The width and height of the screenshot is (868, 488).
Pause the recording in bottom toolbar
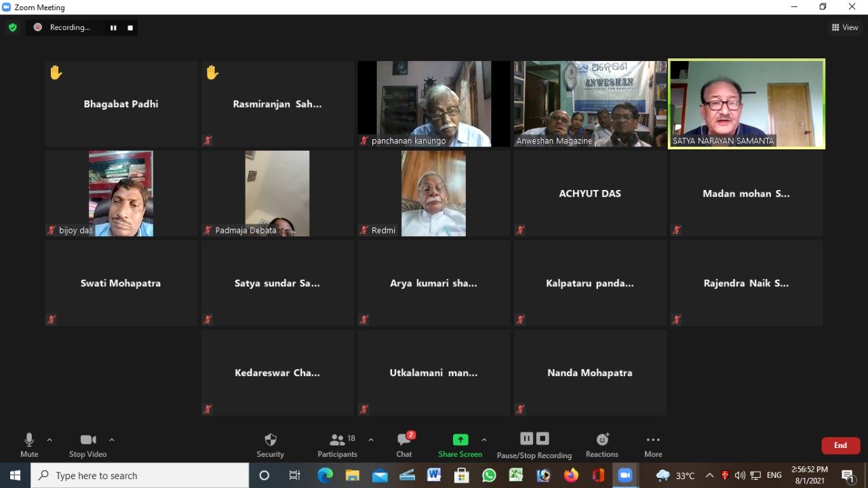tap(526, 438)
